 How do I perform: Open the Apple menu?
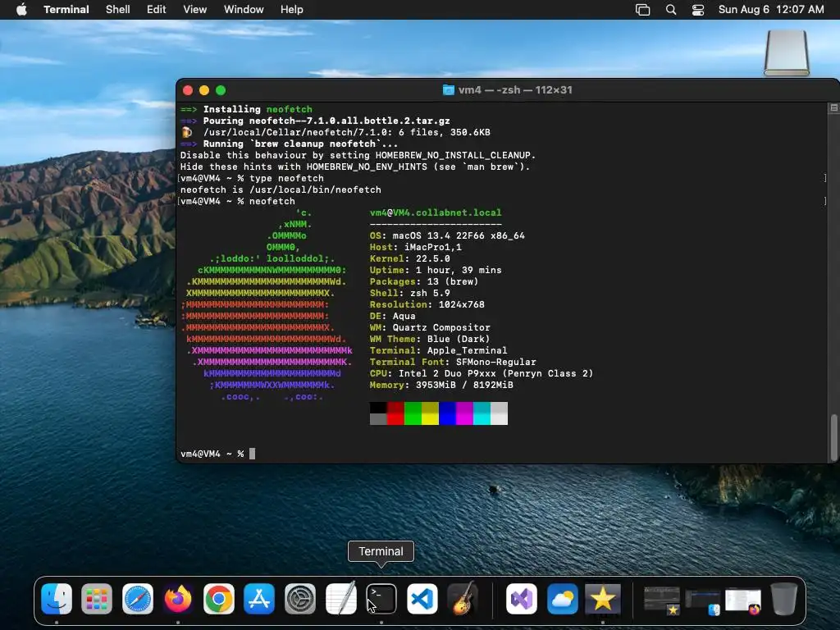coord(21,10)
